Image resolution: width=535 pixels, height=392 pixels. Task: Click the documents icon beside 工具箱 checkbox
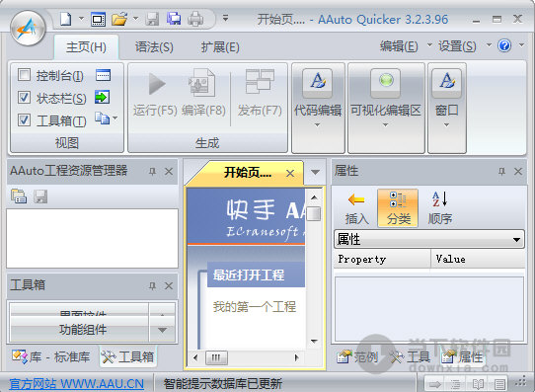102,118
